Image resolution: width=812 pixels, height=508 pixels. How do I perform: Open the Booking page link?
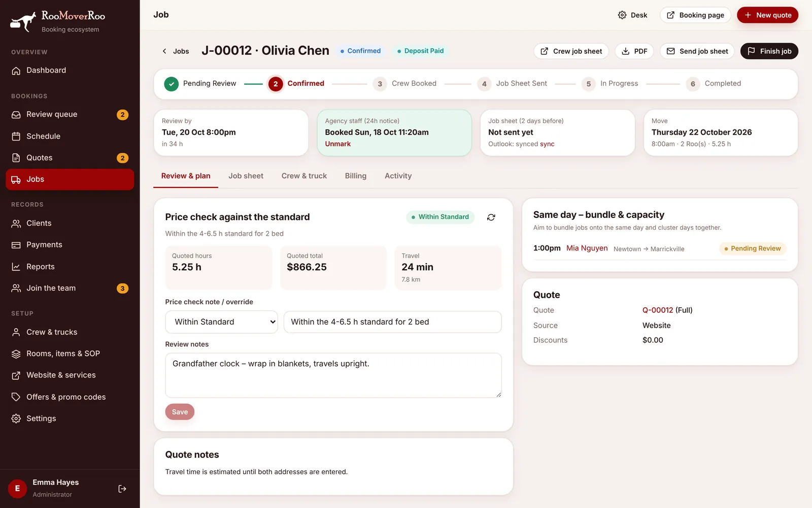point(695,15)
